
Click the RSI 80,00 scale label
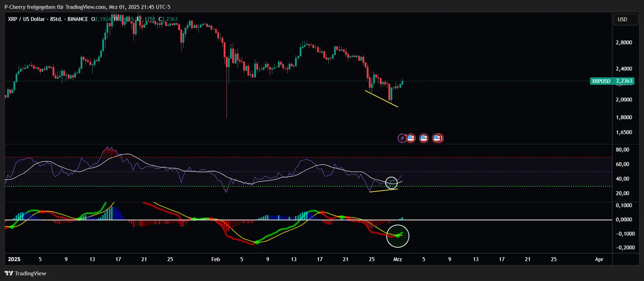[622, 150]
